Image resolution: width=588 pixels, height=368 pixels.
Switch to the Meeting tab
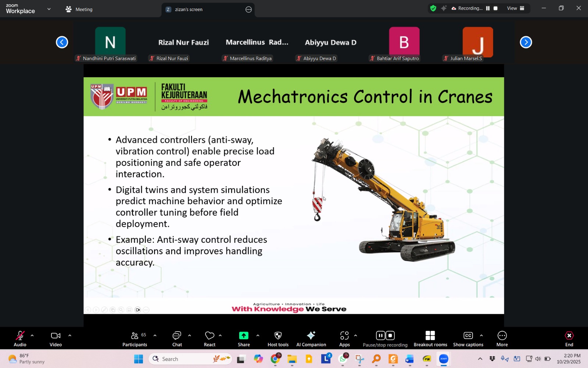click(79, 9)
